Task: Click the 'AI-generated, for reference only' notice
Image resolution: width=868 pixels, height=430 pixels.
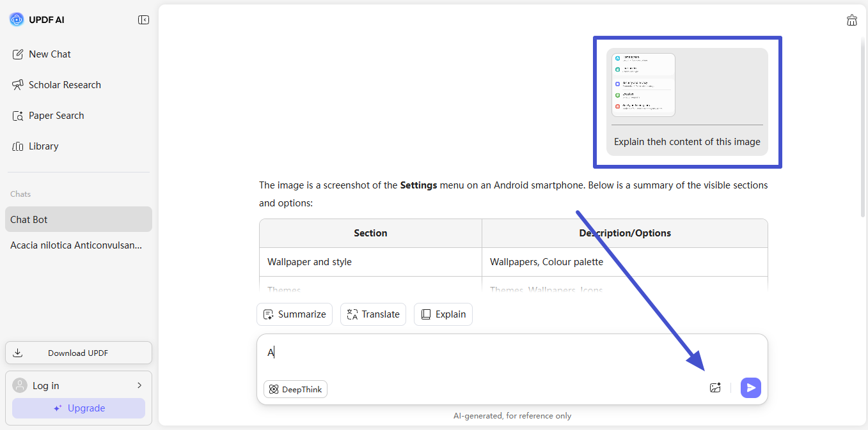Action: coord(512,416)
